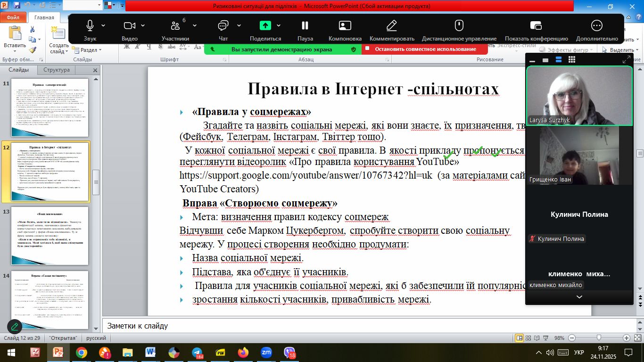Select slide 13 thumbnail in slides pane
The height and width of the screenshot is (362, 644).
(50, 235)
